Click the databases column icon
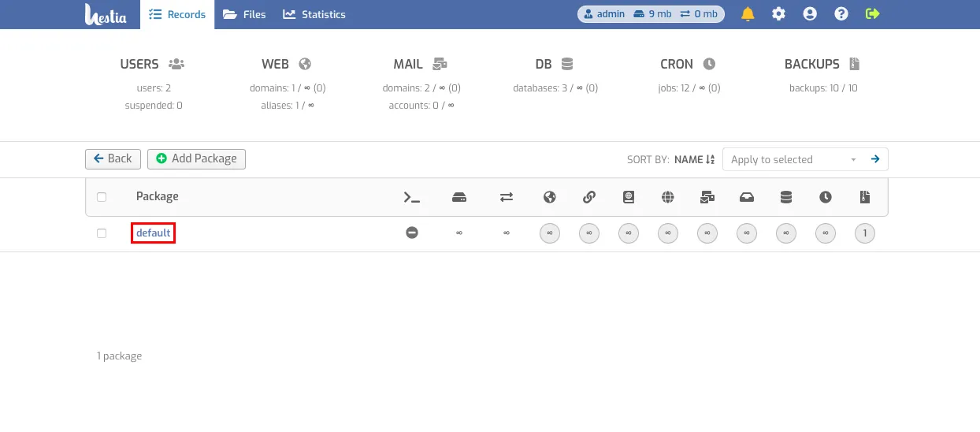The height and width of the screenshot is (432, 980). [786, 197]
